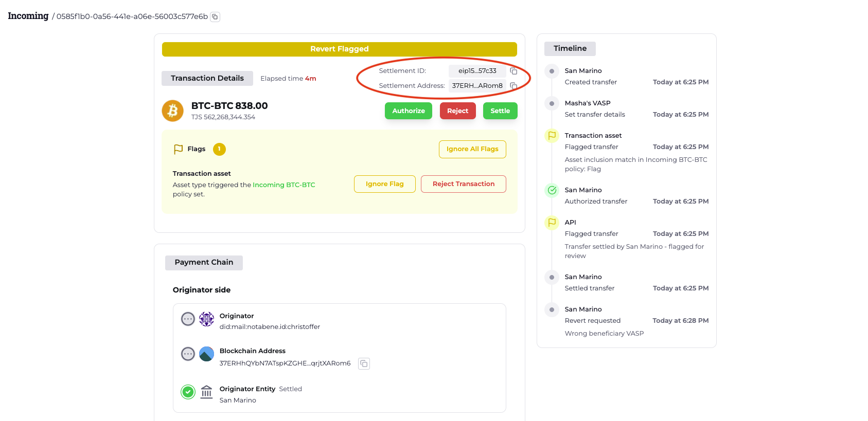Click the Created transfer timeline entry
This screenshot has height=421, width=868.
tap(591, 82)
